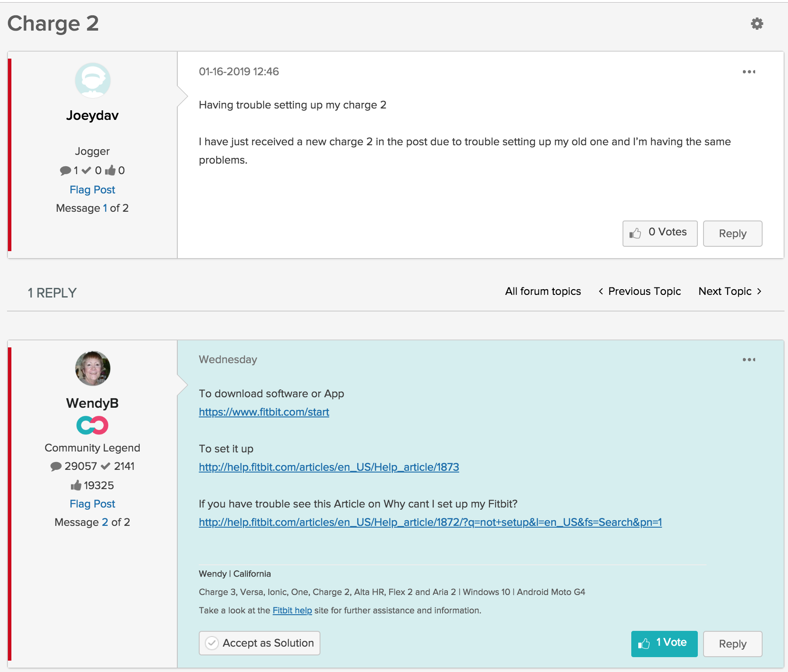788x672 pixels.
Task: Click the comment count icon showing 29057
Action: tap(55, 466)
